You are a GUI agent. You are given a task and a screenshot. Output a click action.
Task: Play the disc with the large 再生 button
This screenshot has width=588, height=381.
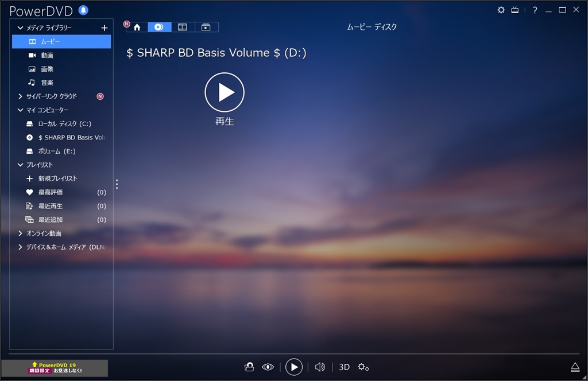pyautogui.click(x=225, y=92)
